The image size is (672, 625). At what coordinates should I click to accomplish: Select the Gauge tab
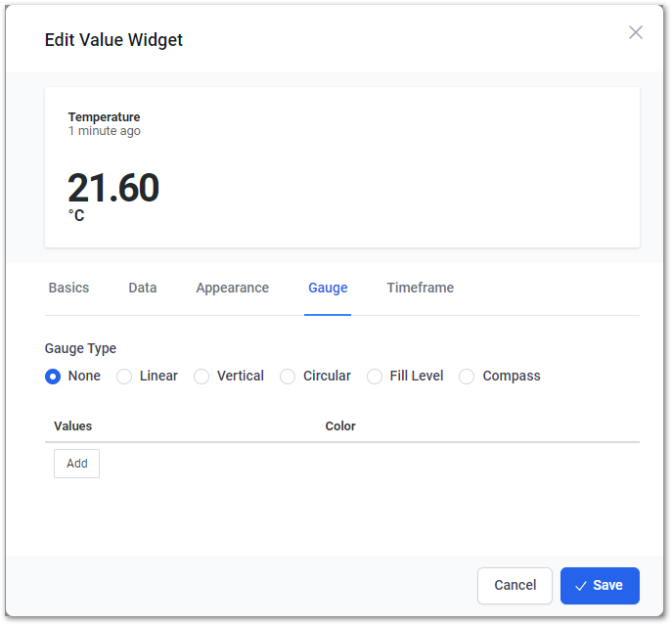point(328,288)
